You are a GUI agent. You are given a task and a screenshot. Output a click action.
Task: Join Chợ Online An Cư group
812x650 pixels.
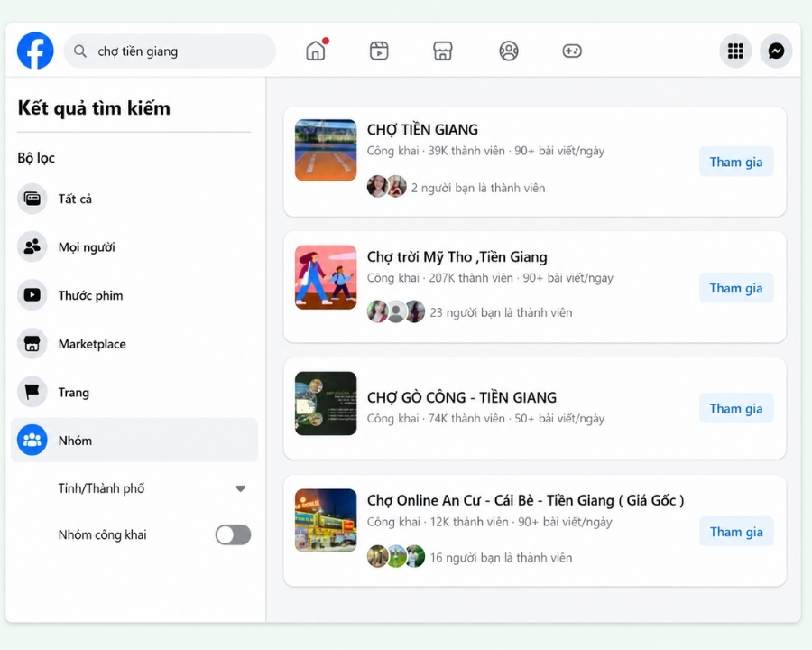[x=736, y=532]
